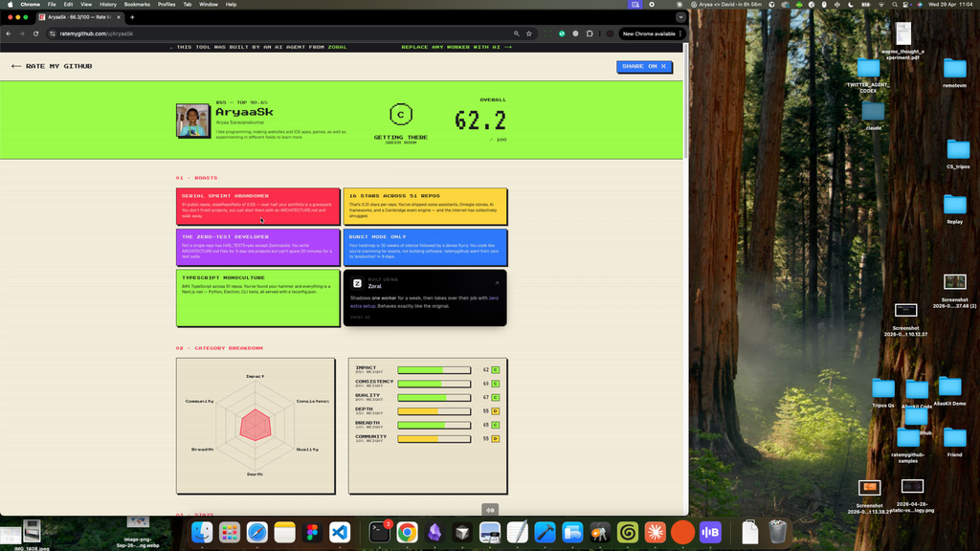The height and width of the screenshot is (551, 980).
Task: Open the remotevm desktop folder
Action: pos(954,69)
